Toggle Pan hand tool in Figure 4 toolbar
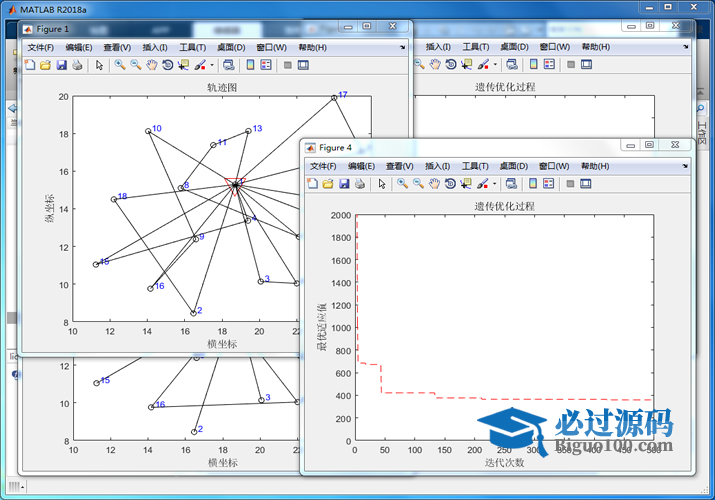 434,184
